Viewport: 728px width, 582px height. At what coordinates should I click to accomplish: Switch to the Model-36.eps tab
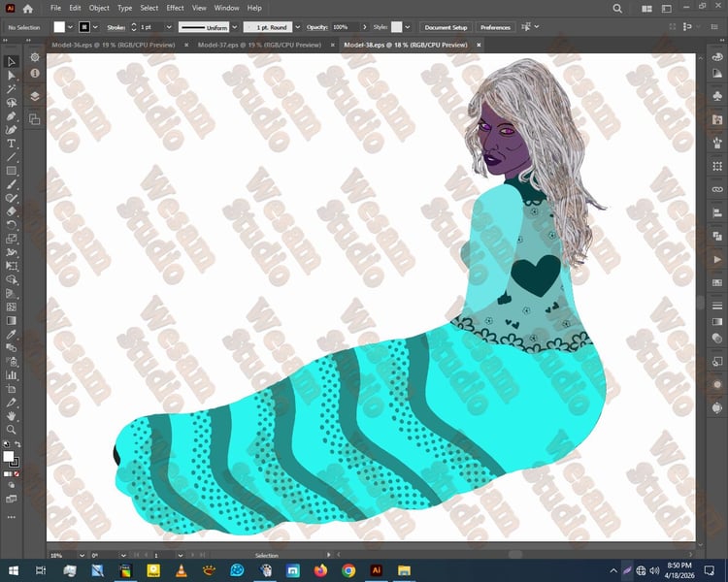click(114, 45)
